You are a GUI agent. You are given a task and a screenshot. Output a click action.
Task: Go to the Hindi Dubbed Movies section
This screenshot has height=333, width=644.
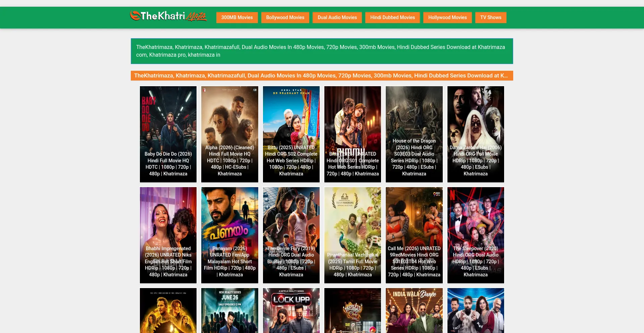coord(392,17)
